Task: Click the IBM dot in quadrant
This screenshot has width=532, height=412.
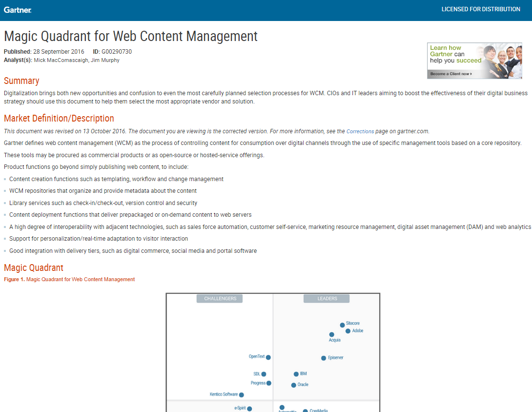Action: [296, 374]
